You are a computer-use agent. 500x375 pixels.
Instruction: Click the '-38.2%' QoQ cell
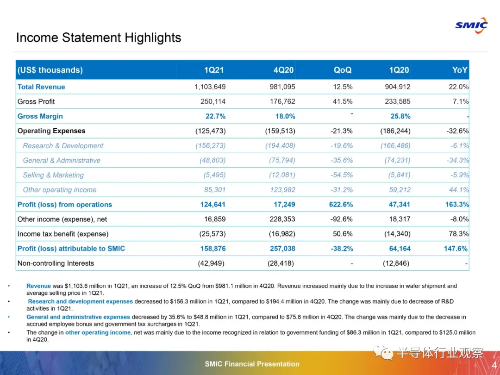[342, 249]
